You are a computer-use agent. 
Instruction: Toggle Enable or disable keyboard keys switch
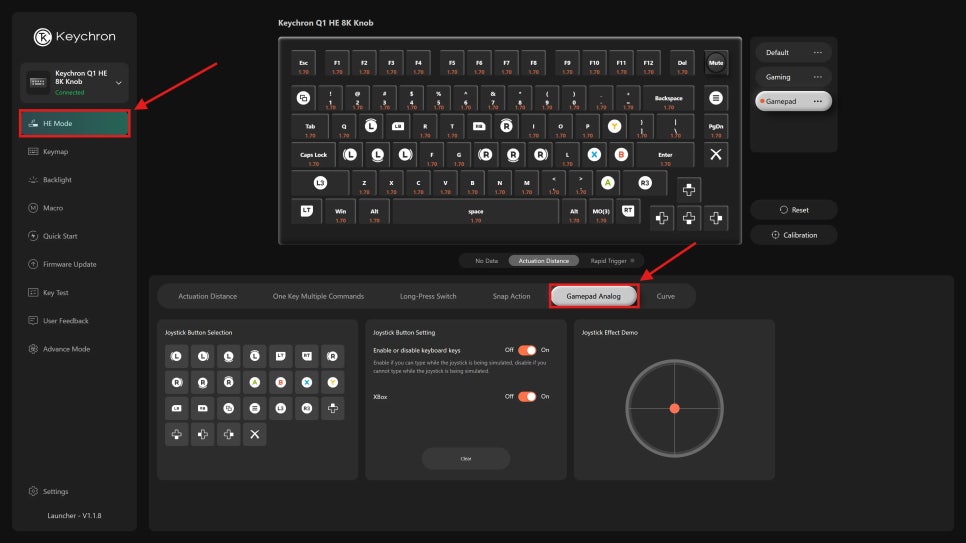[527, 350]
